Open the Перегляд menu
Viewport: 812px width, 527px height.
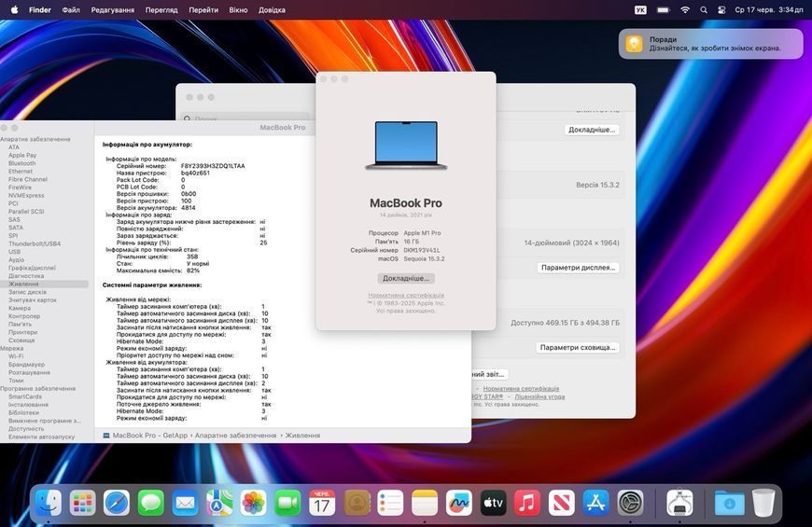point(161,9)
